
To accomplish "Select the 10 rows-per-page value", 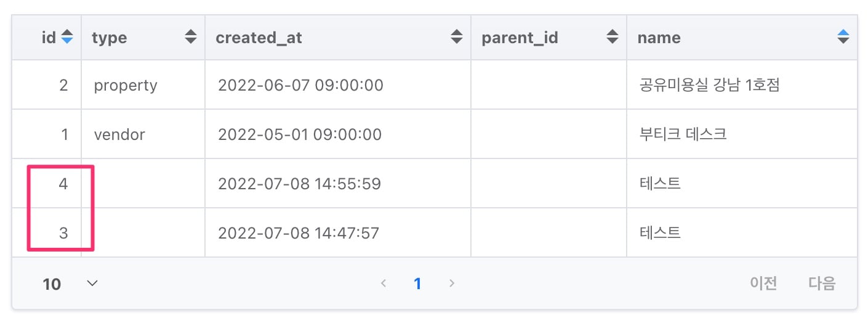I will pyautogui.click(x=52, y=284).
